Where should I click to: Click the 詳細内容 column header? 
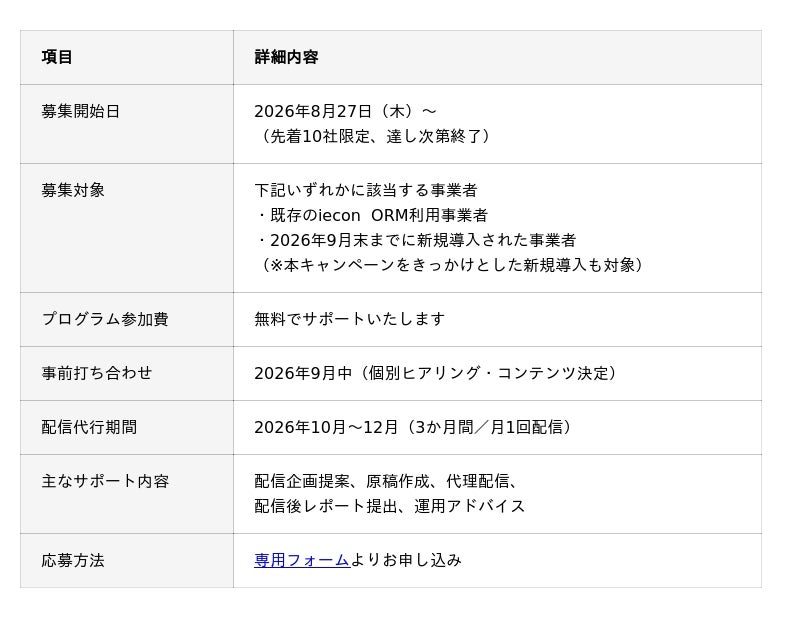tap(286, 57)
